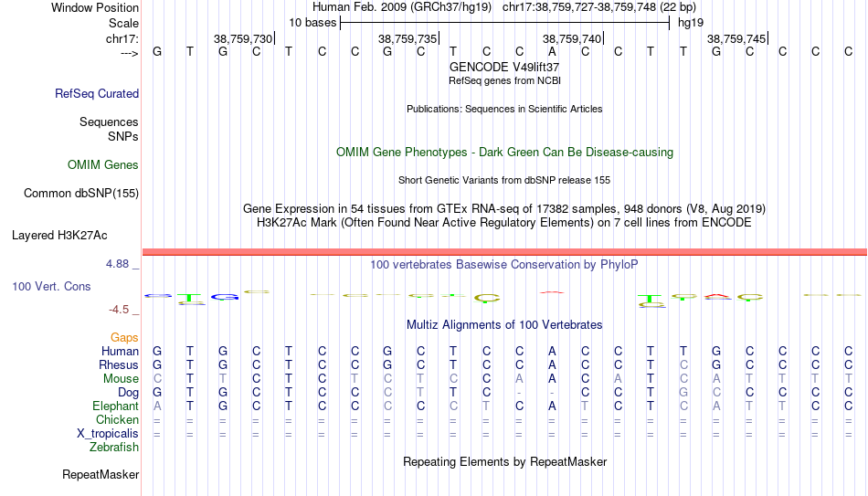Click the Window Position label
The height and width of the screenshot is (496, 868).
pos(95,7)
